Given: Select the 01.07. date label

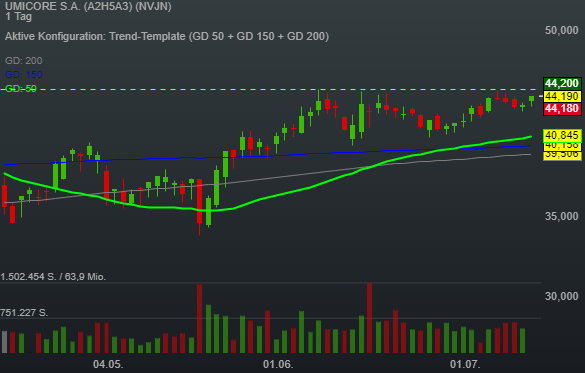Looking at the screenshot, I should (464, 364).
